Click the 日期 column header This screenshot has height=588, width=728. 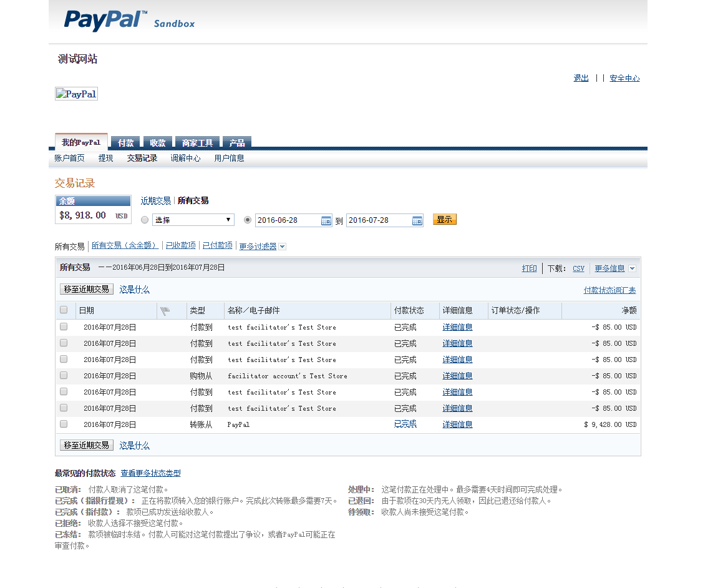(x=86, y=310)
